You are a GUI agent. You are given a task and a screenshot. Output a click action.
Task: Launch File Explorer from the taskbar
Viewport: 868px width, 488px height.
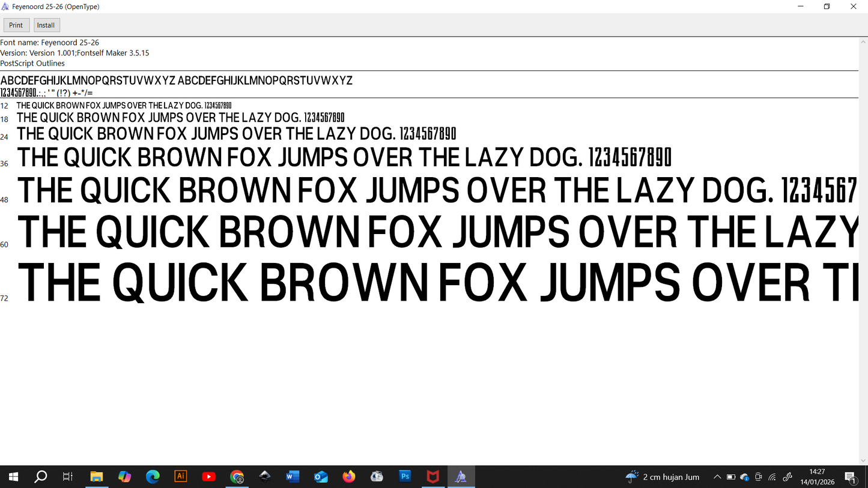(97, 477)
